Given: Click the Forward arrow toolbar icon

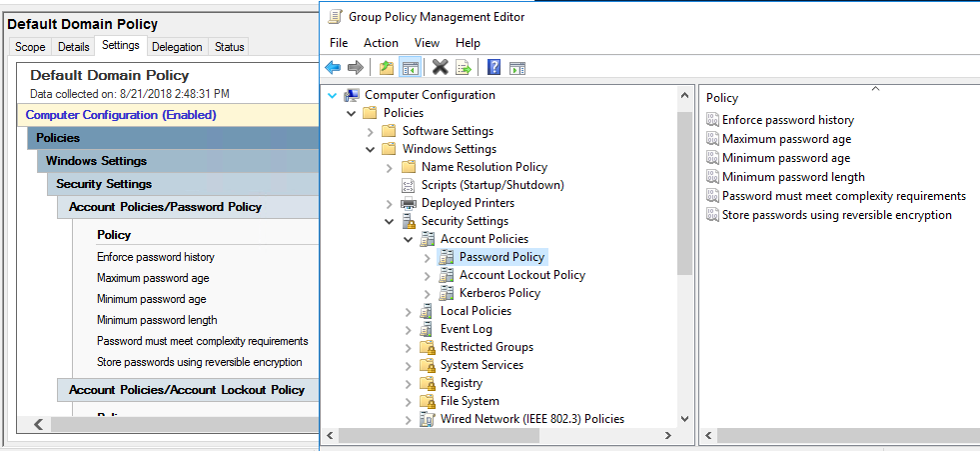Looking at the screenshot, I should click(x=355, y=67).
